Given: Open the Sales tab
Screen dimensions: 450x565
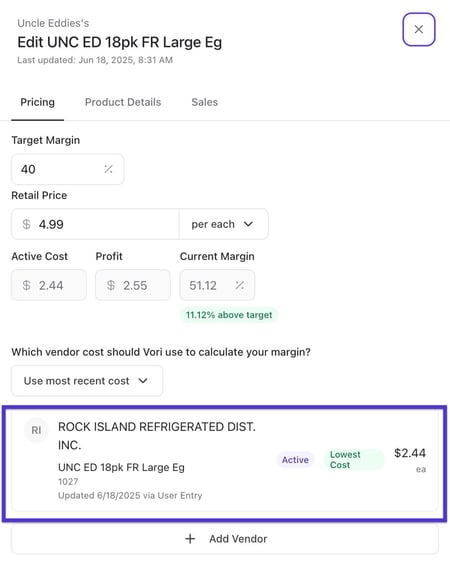Looking at the screenshot, I should [205, 102].
